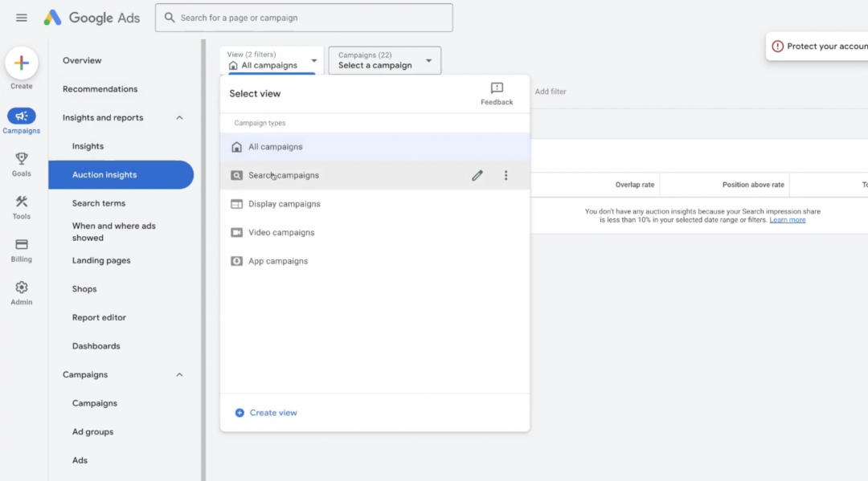The height and width of the screenshot is (481, 868).
Task: Open the Ads page
Action: pos(80,461)
